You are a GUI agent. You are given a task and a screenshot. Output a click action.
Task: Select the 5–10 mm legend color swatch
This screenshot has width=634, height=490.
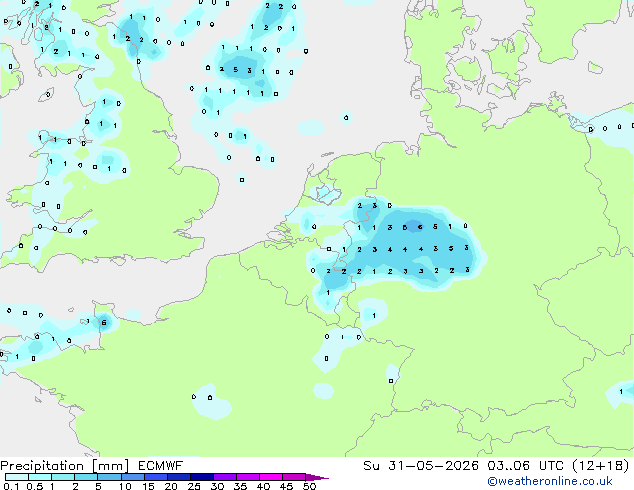coord(109,477)
